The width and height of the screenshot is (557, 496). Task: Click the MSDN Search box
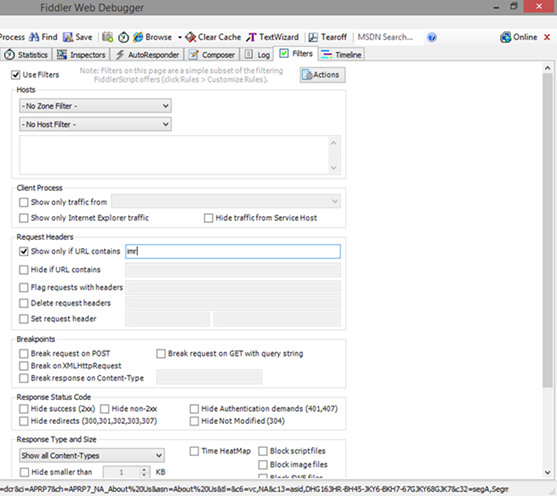pyautogui.click(x=389, y=37)
